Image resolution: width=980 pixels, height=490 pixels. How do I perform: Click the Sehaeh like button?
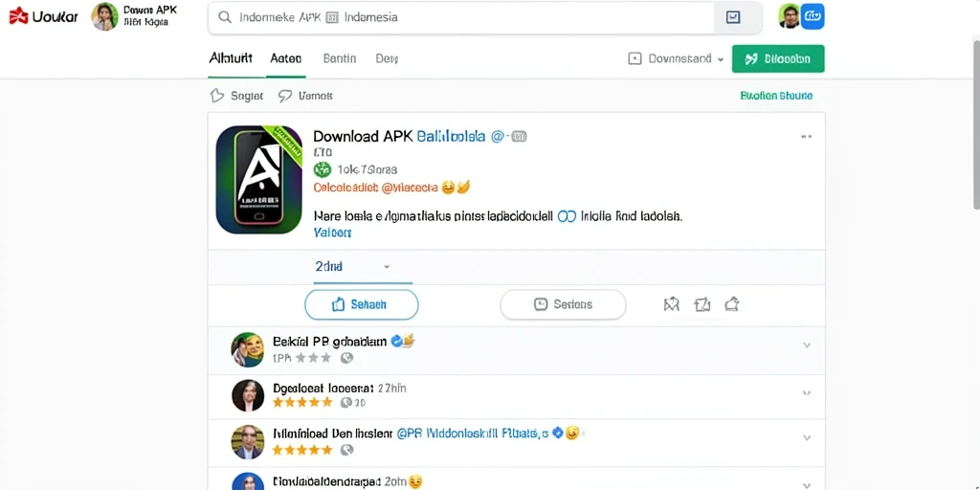(x=361, y=305)
